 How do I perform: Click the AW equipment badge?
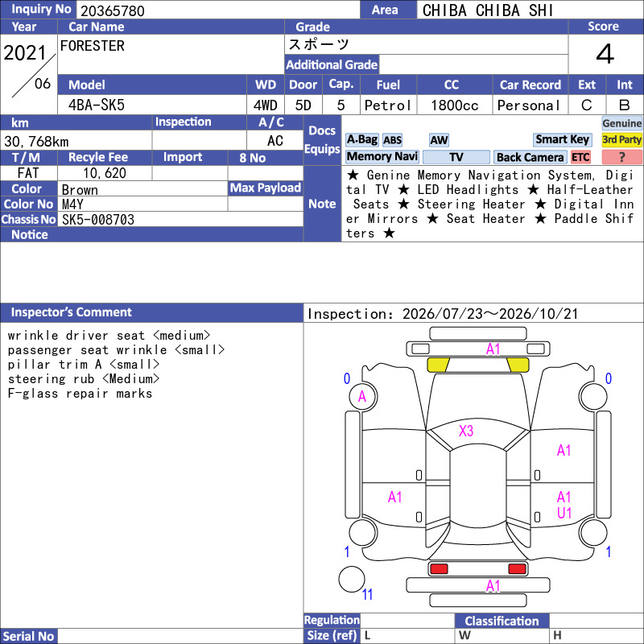(439, 140)
